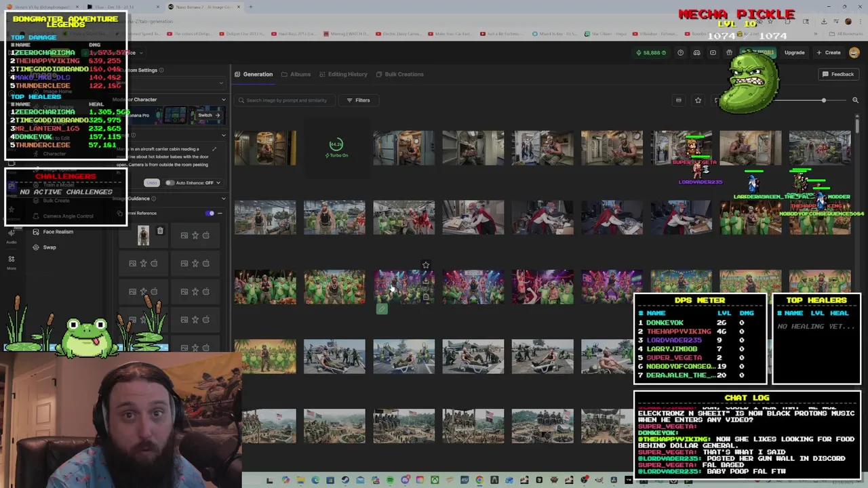Open the browser new tab plus button
Viewport: 868px width, 488px height.
250,7
